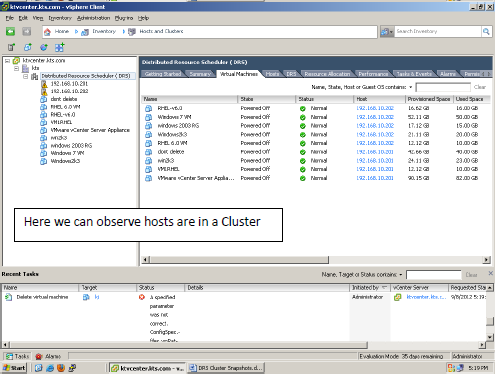Switch to the Tasks & Events tab
499x379 pixels.
(414, 74)
